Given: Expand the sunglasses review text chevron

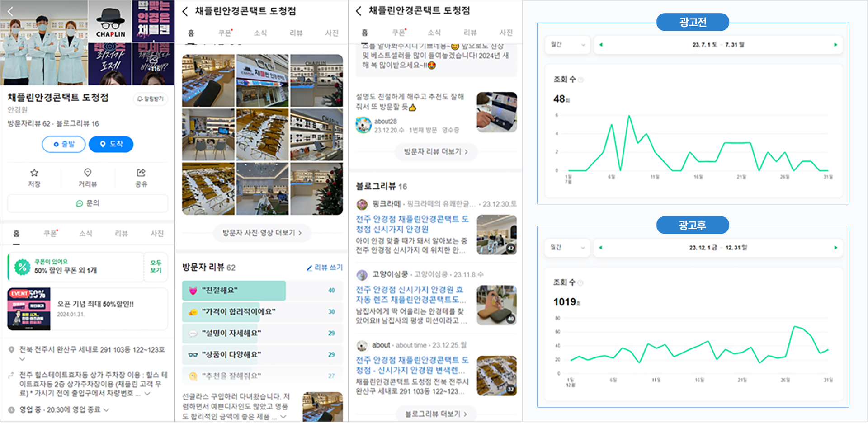Looking at the screenshot, I should coord(283,417).
